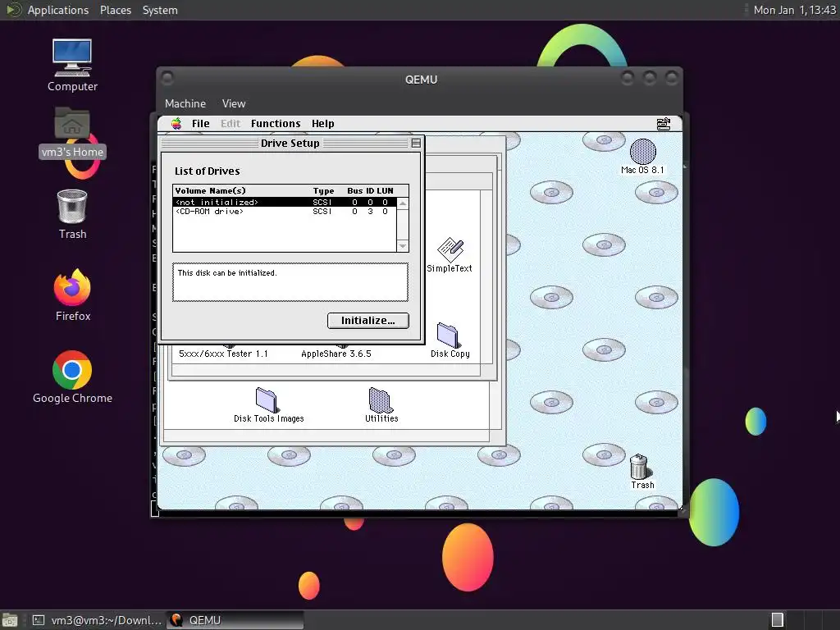Screen dimensions: 840x630
Task: Click the Volume Name(s) column header
Action: coord(211,190)
